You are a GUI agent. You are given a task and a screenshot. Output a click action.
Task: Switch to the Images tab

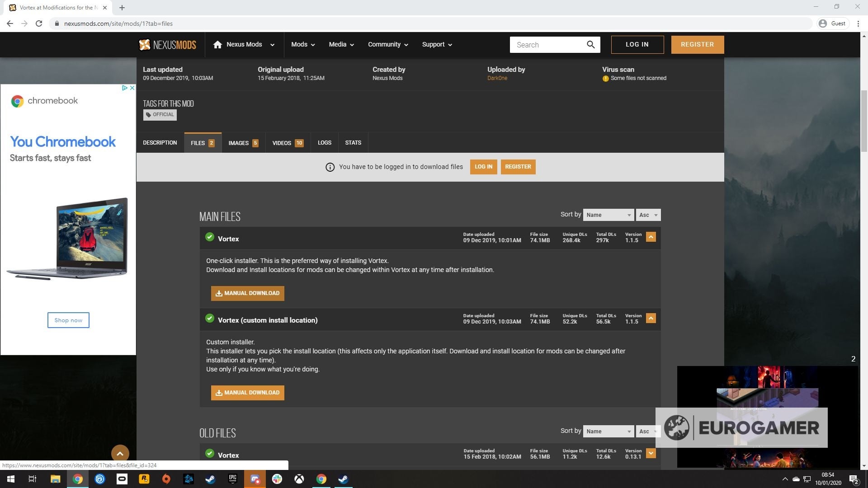[x=243, y=143]
